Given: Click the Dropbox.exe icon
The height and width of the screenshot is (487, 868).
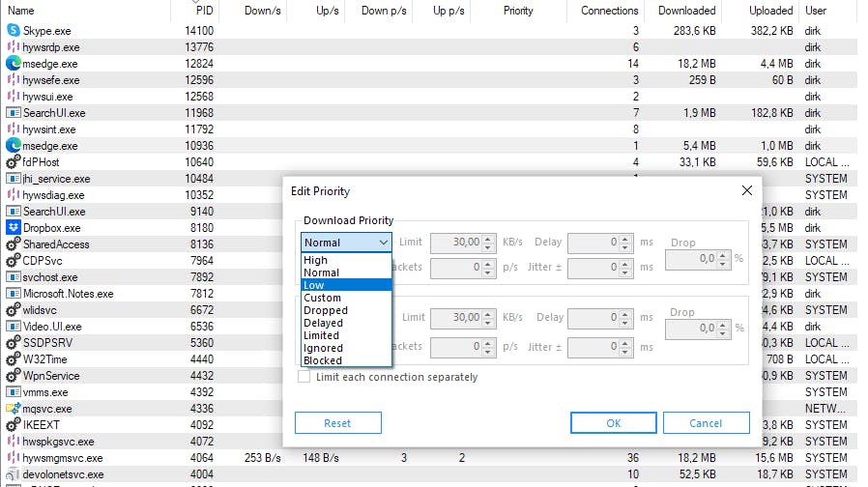Looking at the screenshot, I should point(14,227).
